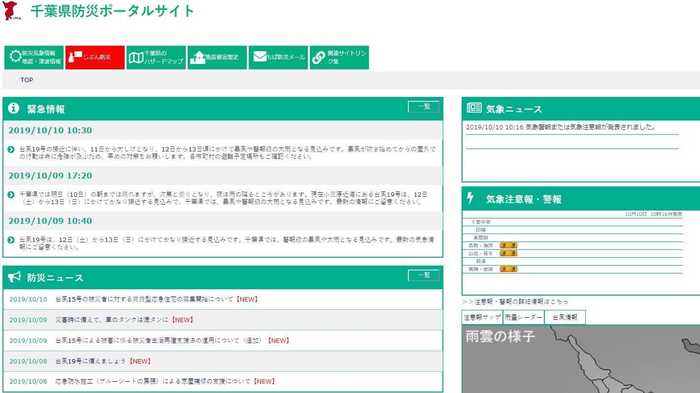Image resolution: width=700 pixels, height=393 pixels.
Task: Click the info icon beside 緊急情報 header
Action: tap(14, 108)
